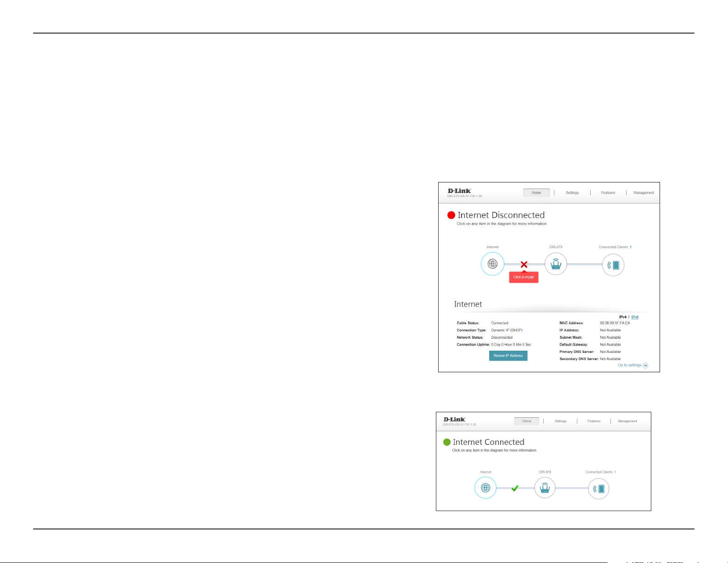Click the uptime value 0 Day 0 Hour 0 Min 0 Sec

[511, 345]
